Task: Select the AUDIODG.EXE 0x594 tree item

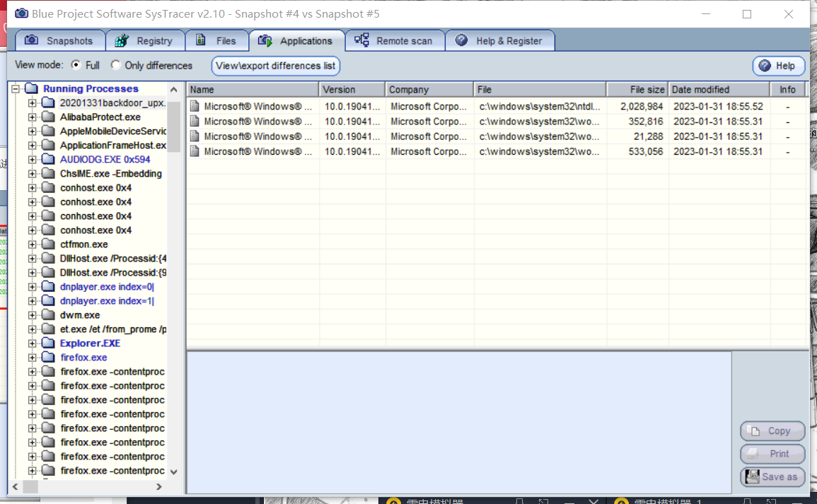Action: point(105,159)
